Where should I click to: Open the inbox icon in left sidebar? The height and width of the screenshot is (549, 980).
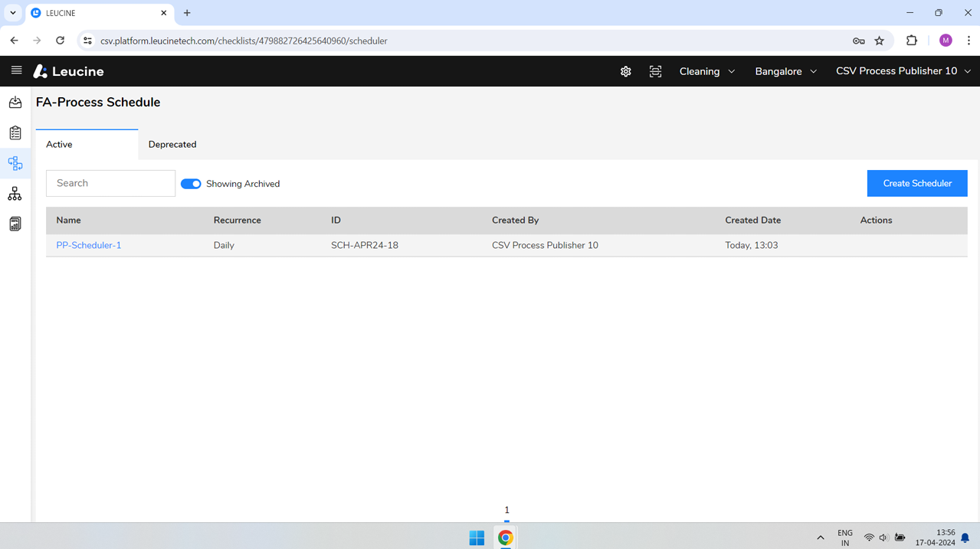pyautogui.click(x=15, y=102)
